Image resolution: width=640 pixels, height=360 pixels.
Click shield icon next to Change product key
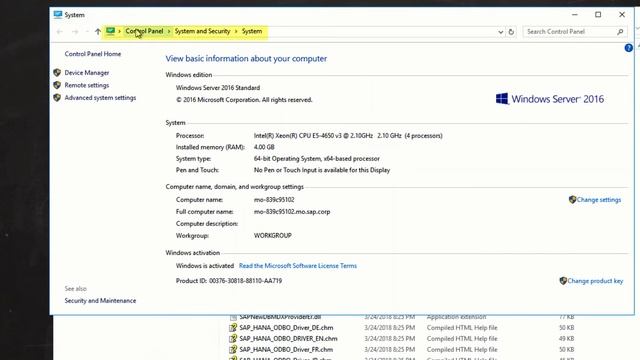(563, 281)
